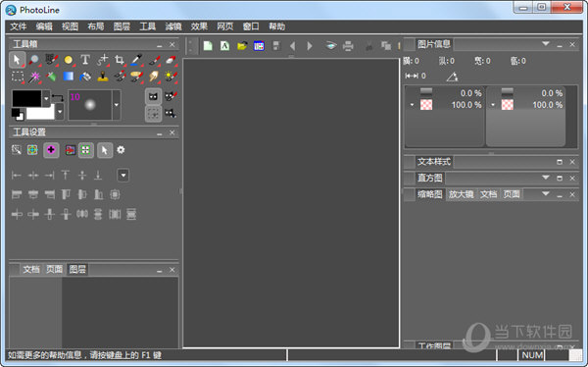Toggle the cat face mask mode button
This screenshot has width=588, height=367.
154,97
